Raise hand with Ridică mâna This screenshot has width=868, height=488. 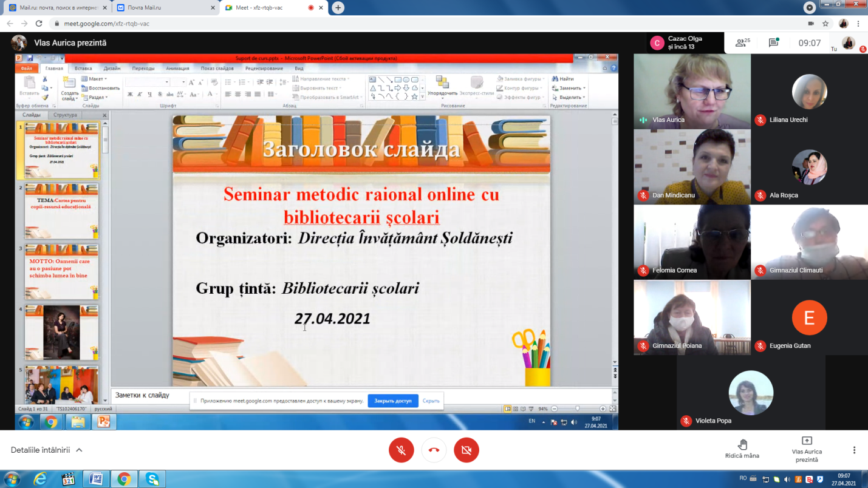(x=742, y=449)
